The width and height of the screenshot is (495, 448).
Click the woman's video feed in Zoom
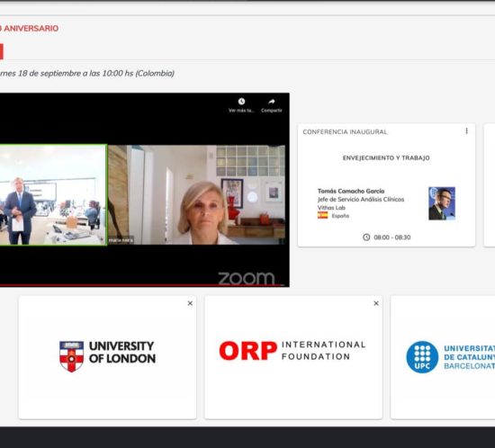coord(197,194)
